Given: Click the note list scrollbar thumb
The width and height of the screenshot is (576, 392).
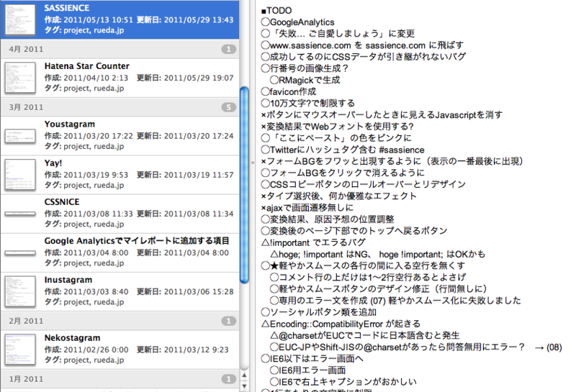Looking at the screenshot, I should point(244,137).
